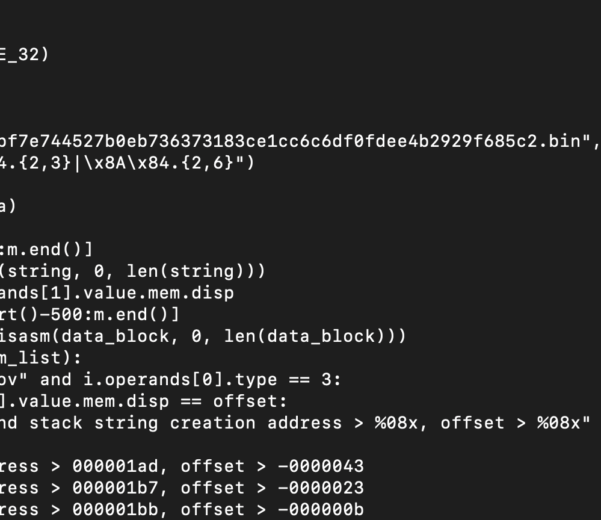Click the value.mem.disp attribute on operands[1]
601x520 pixels.
point(158,293)
